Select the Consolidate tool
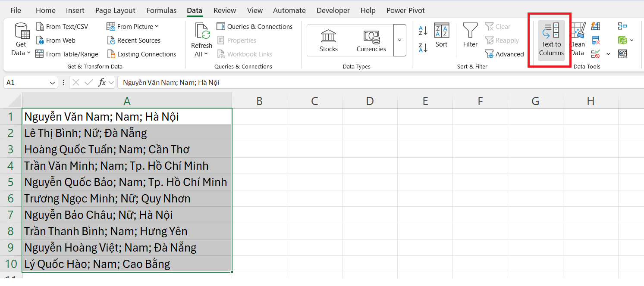The height and width of the screenshot is (286, 644). click(622, 26)
